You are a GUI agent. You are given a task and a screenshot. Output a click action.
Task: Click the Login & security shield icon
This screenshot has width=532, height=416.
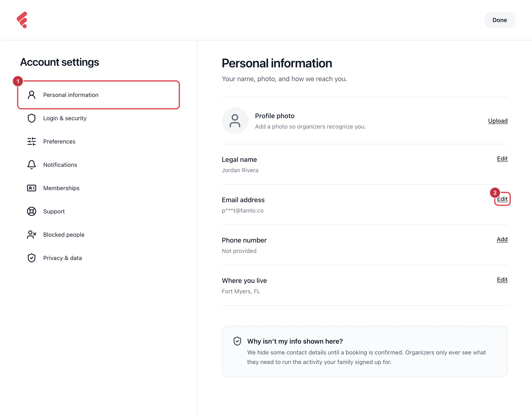tap(31, 118)
